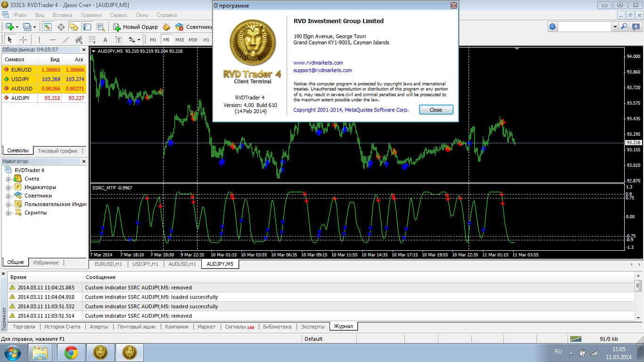Click the Новый Ордер button
The width and height of the screenshot is (644, 362).
point(135,27)
